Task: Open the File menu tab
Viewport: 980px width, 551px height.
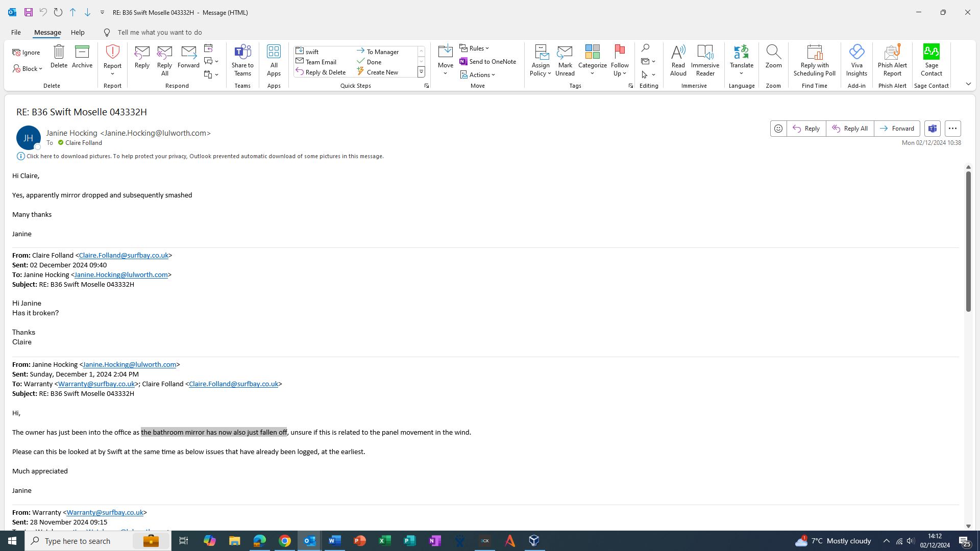Action: (16, 32)
